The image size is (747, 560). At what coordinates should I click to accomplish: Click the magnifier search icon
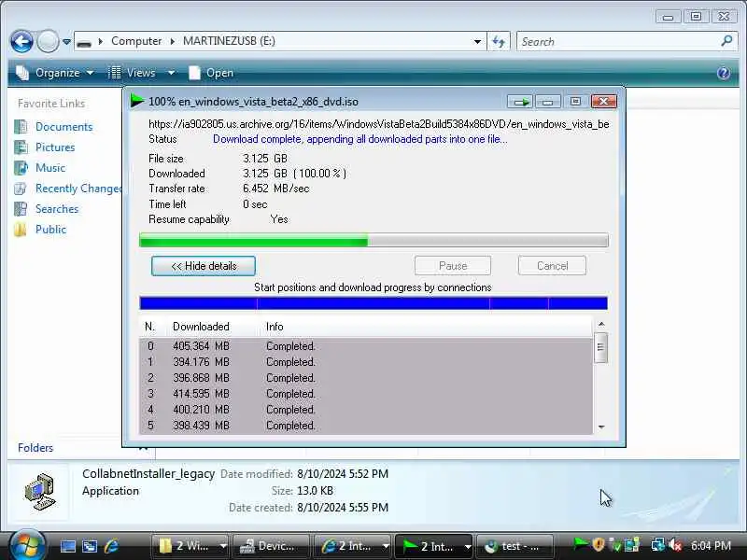point(726,41)
